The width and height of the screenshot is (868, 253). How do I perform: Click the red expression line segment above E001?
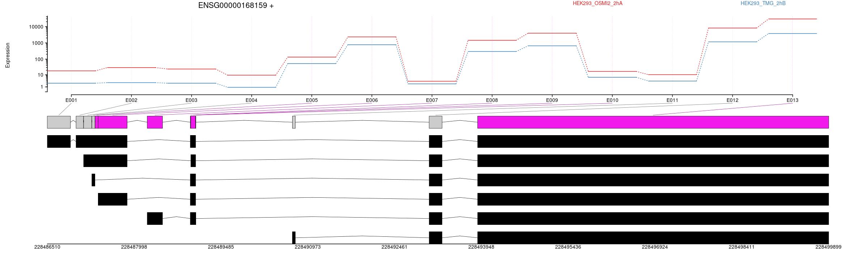71,71
